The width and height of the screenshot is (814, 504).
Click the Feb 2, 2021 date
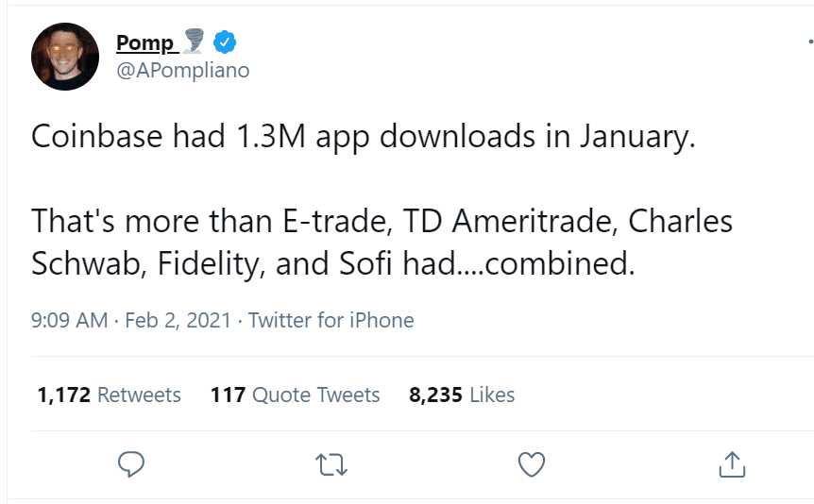pos(178,320)
